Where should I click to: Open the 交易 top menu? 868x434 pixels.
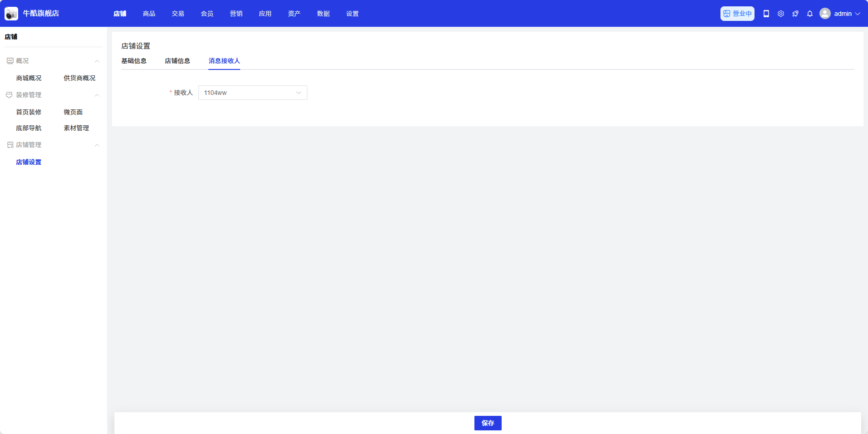(x=178, y=14)
